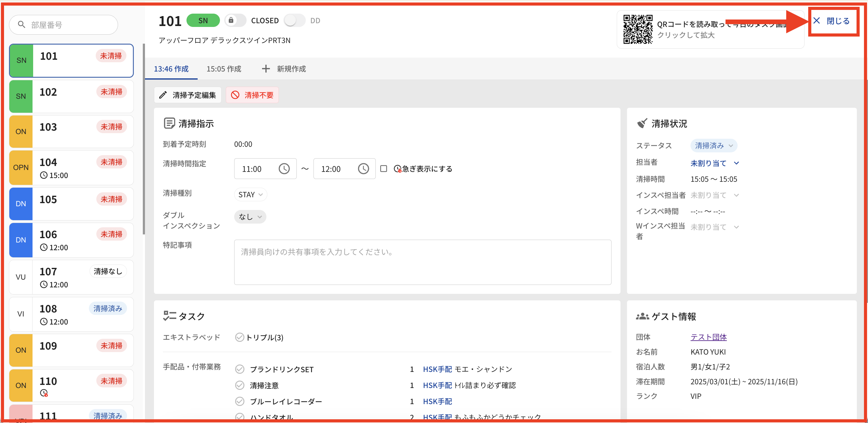Click the 閉じる close button
868x423 pixels.
[x=833, y=21]
